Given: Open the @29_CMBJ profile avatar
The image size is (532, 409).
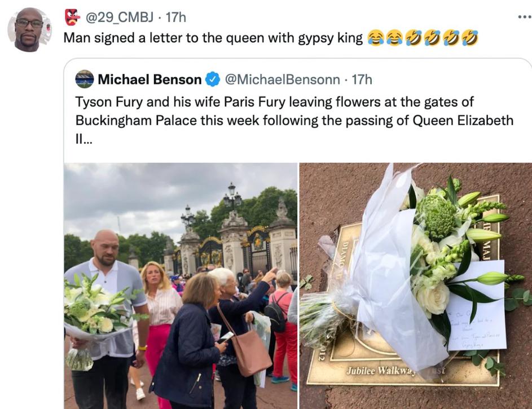Looking at the screenshot, I should [29, 30].
